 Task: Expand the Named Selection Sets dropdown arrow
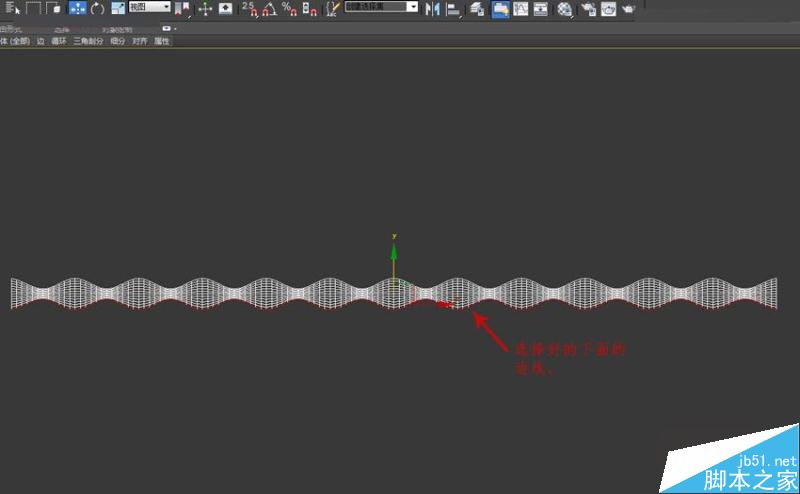[413, 7]
